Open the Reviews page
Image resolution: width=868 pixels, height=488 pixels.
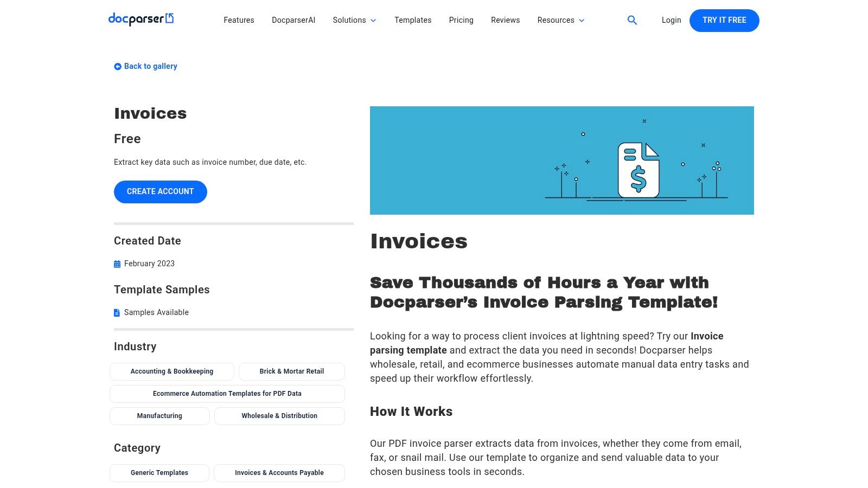coord(505,20)
